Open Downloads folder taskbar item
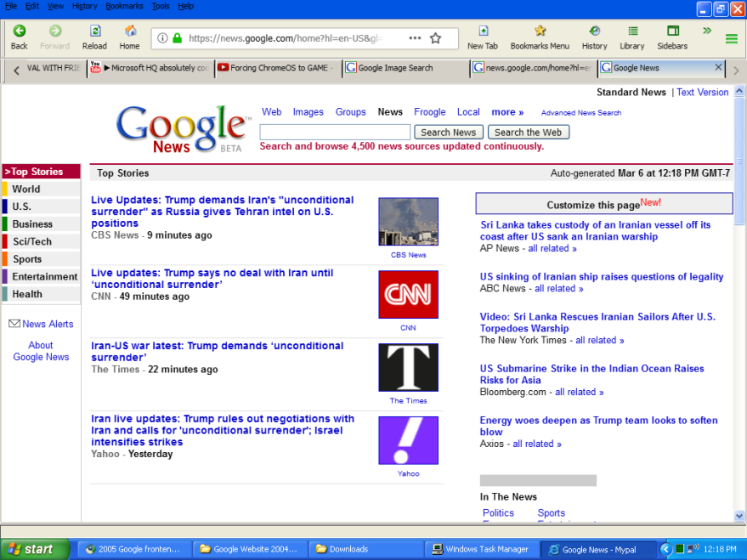The width and height of the screenshot is (747, 560). coord(367,549)
